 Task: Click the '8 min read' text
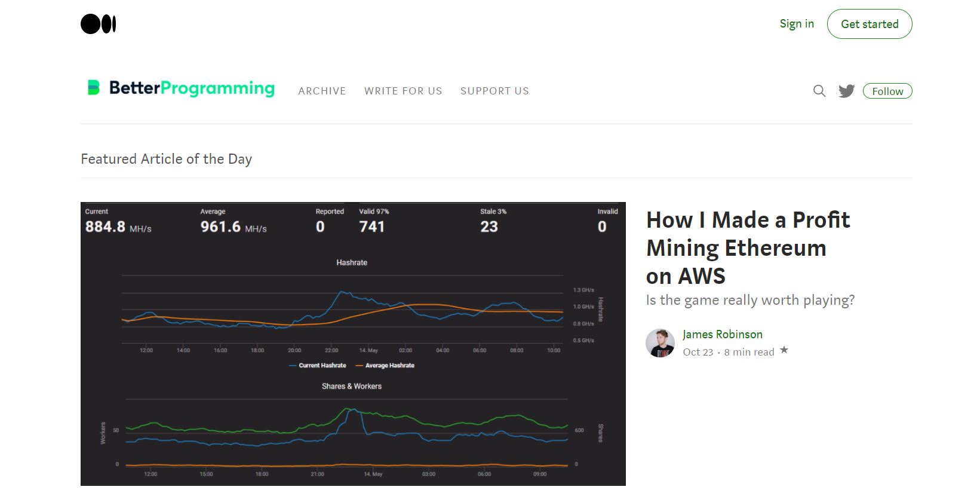(x=749, y=352)
